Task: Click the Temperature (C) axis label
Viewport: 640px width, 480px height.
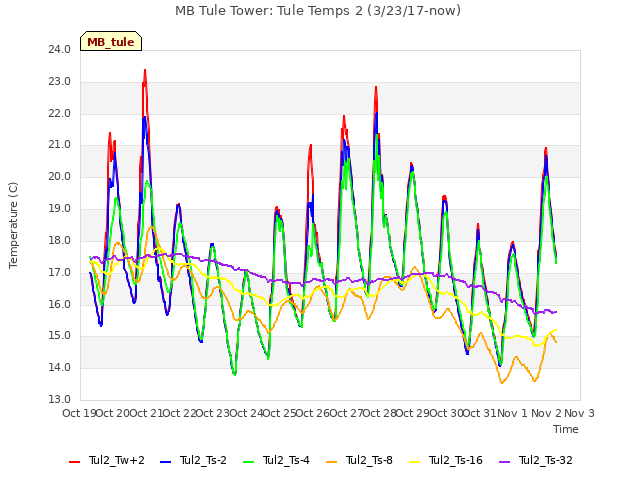Action: (x=13, y=225)
